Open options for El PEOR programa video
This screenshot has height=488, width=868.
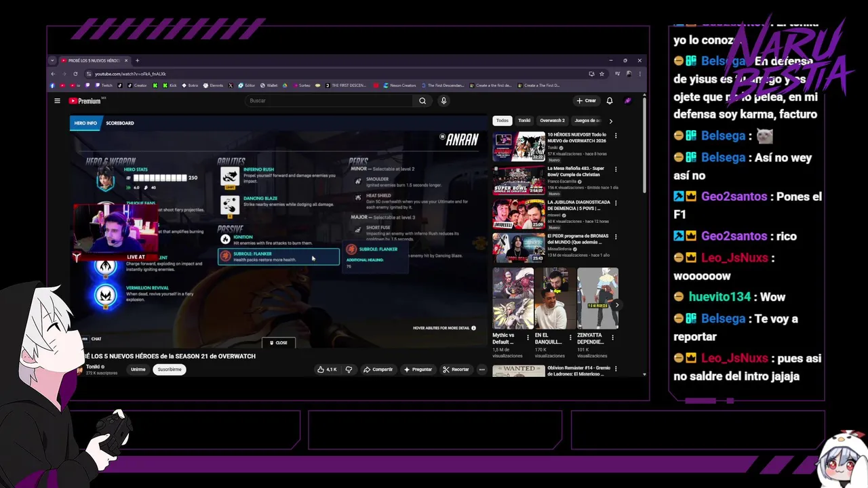pos(616,237)
